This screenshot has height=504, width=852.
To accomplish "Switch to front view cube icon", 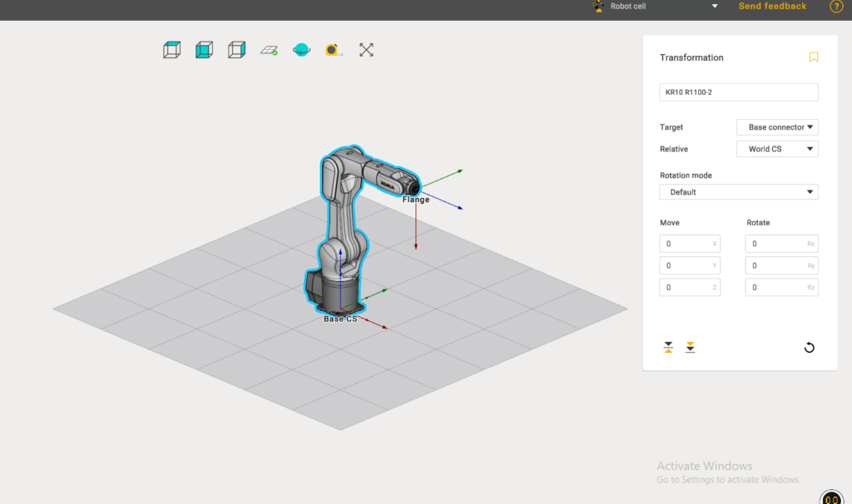I will (204, 50).
